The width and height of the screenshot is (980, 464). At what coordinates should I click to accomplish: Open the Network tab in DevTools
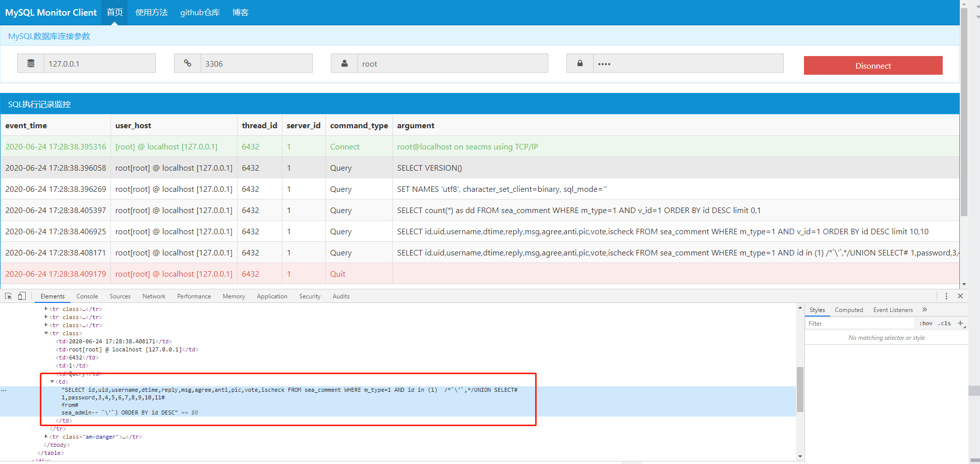pyautogui.click(x=154, y=296)
